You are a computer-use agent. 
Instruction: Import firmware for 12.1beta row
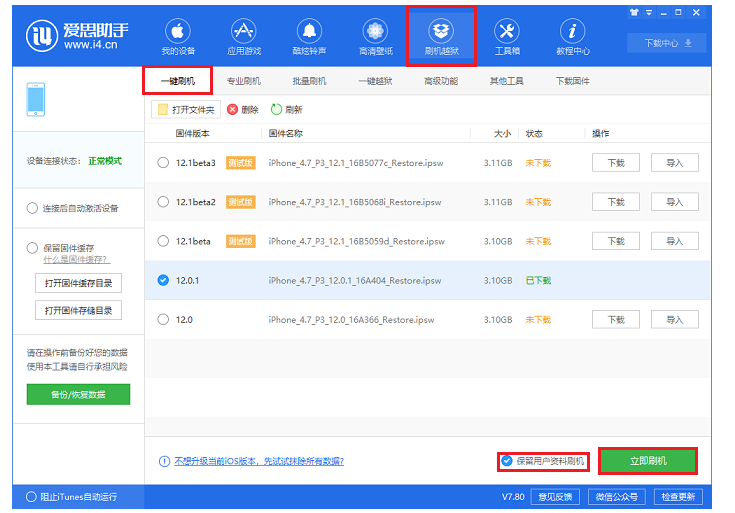coord(675,241)
